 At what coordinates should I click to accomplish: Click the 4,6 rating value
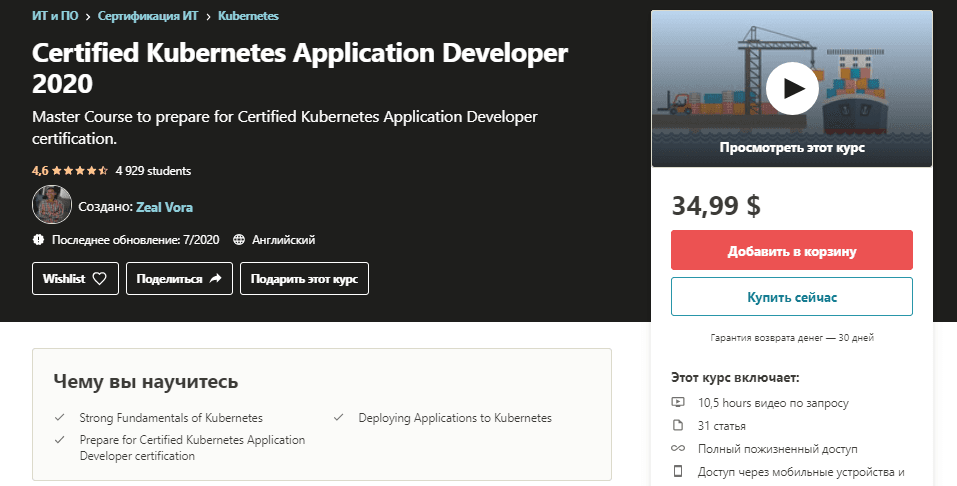[40, 171]
